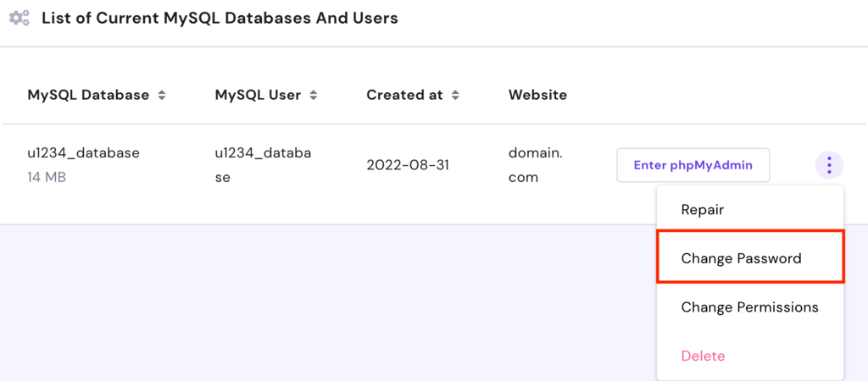Viewport: 868px width, 381px height.
Task: Click the Created at column header label
Action: [404, 95]
